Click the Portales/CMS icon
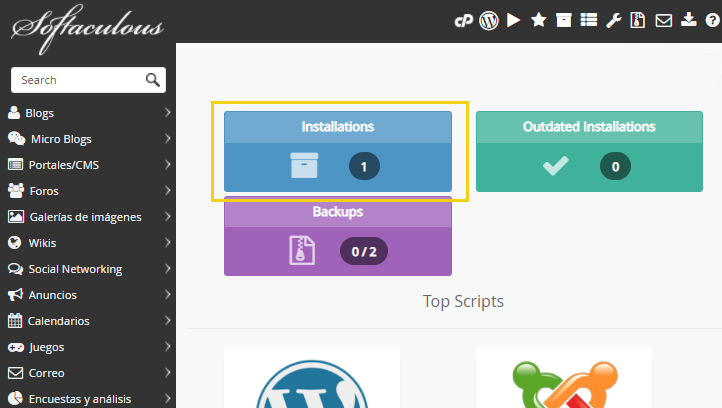This screenshot has height=408, width=722. [15, 164]
